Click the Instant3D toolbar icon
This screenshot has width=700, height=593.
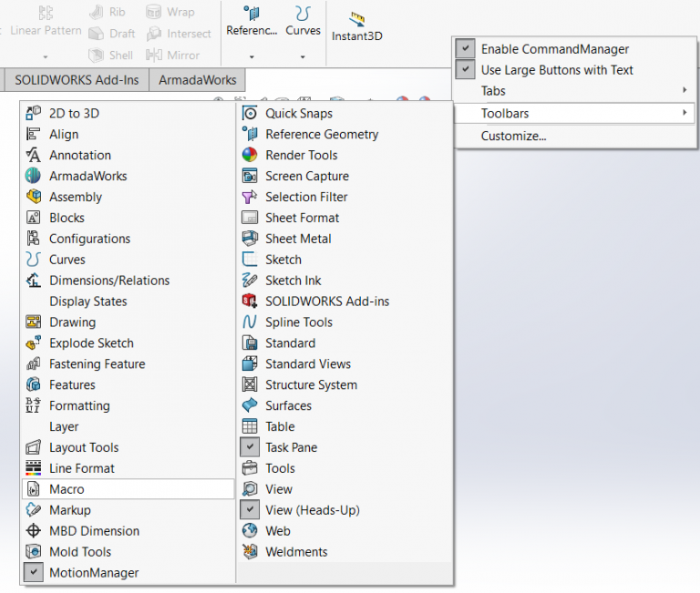356,20
